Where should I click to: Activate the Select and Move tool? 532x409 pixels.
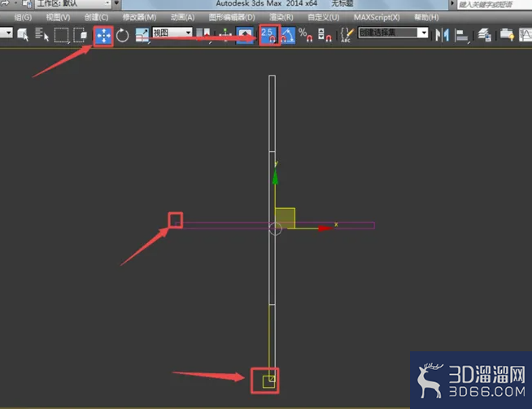click(x=103, y=36)
